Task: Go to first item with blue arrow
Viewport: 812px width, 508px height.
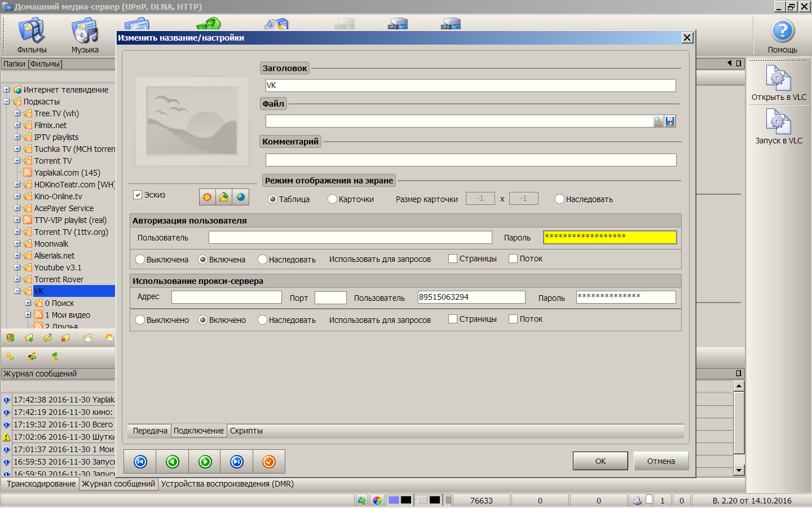Action: point(140,462)
